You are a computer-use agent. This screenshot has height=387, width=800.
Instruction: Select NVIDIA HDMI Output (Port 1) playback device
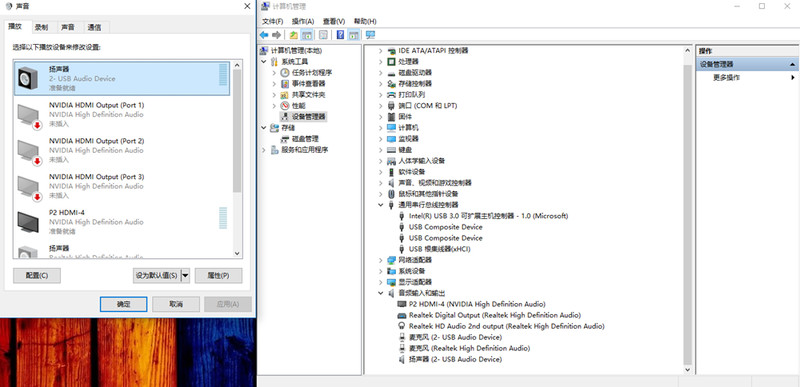pyautogui.click(x=121, y=114)
